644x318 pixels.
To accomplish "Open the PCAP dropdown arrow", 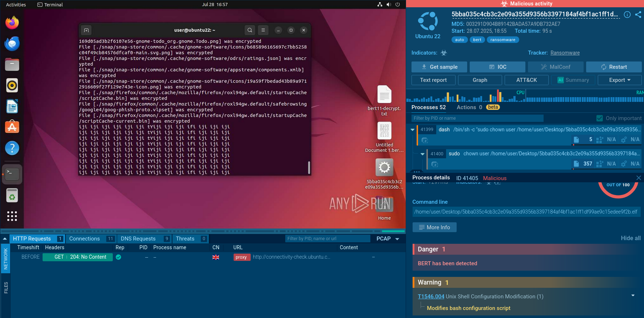I will [397, 239].
